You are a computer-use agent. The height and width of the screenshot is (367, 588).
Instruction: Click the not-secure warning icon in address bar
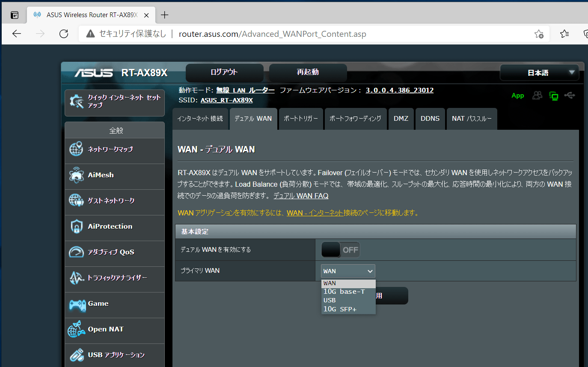(x=90, y=34)
